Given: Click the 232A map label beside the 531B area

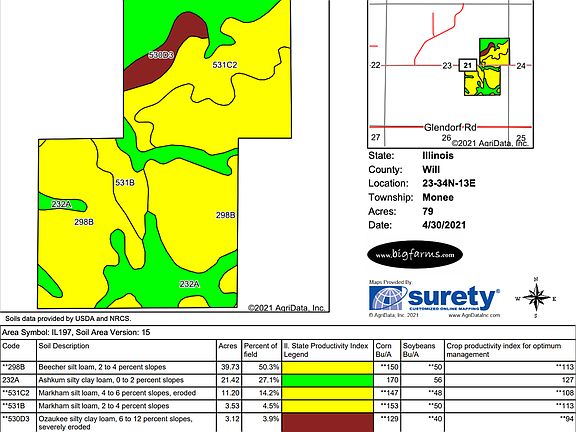Looking at the screenshot, I should coord(61,204).
